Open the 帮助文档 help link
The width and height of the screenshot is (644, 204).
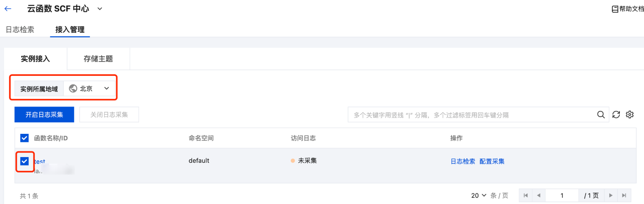click(x=628, y=9)
